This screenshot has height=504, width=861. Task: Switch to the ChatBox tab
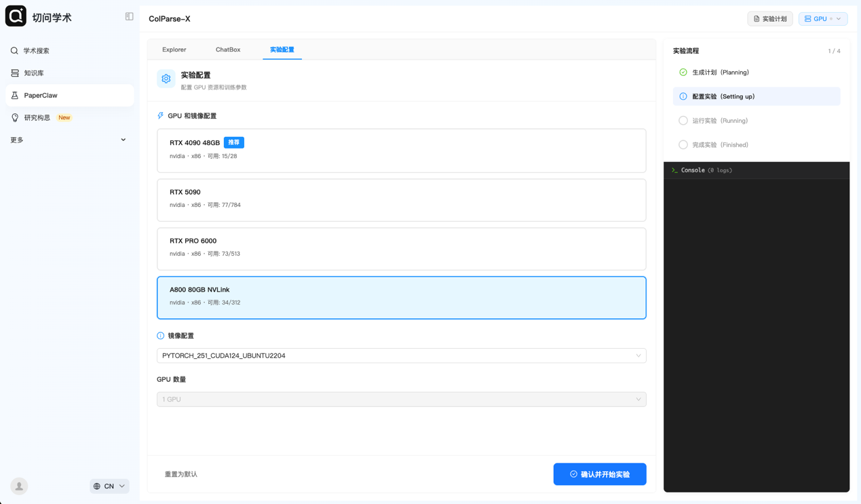[228, 50]
